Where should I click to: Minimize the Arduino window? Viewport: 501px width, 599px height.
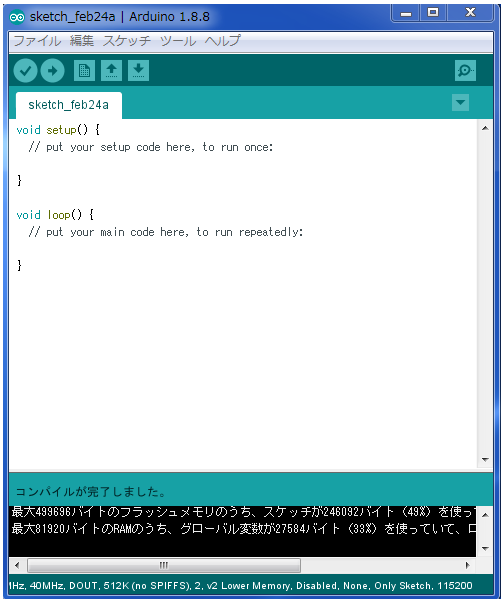tap(406, 13)
